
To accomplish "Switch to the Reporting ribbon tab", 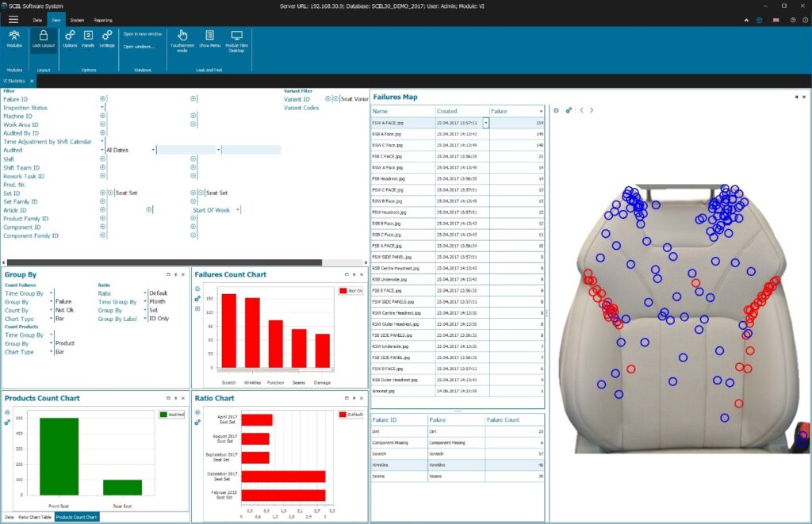I will pyautogui.click(x=103, y=20).
